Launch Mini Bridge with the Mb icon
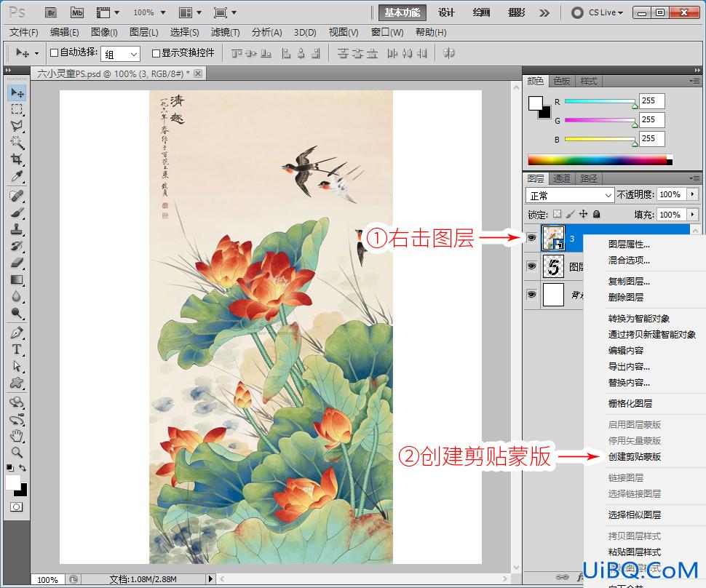Image resolution: width=706 pixels, height=588 pixels. click(77, 12)
